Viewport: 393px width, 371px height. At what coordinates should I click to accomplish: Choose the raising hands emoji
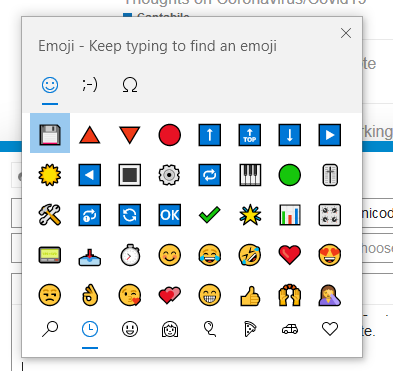click(290, 295)
